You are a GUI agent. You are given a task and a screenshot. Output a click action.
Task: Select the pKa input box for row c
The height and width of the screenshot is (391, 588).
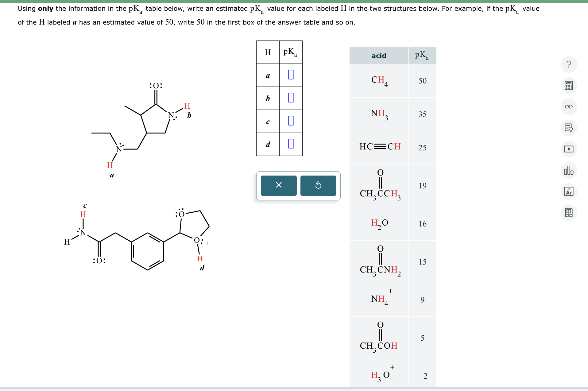(290, 121)
